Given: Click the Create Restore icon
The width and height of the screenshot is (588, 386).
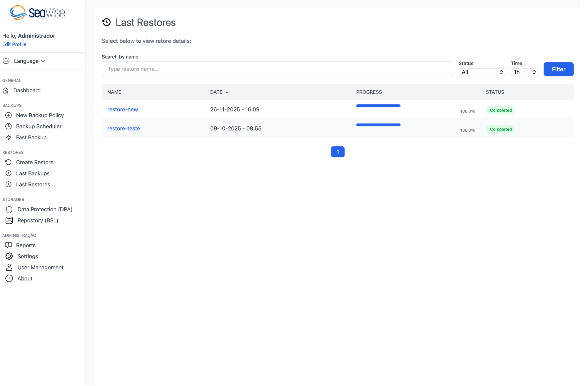Looking at the screenshot, I should pyautogui.click(x=9, y=162).
